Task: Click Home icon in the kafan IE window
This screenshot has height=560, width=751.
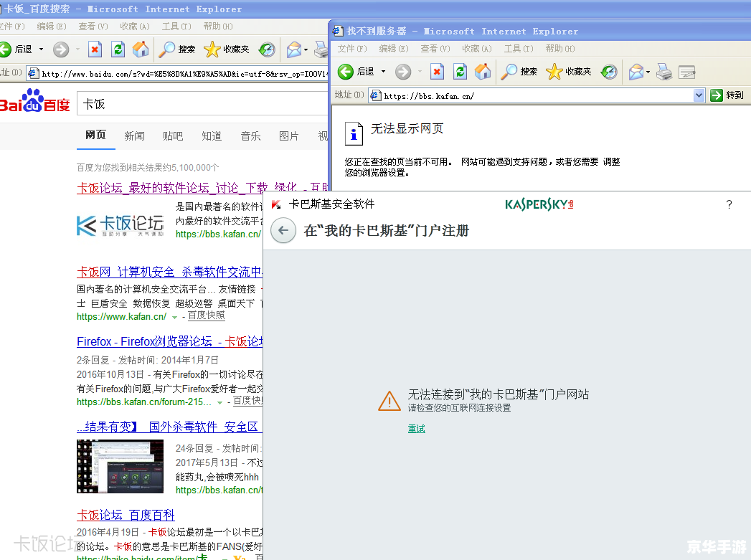Action: click(483, 72)
